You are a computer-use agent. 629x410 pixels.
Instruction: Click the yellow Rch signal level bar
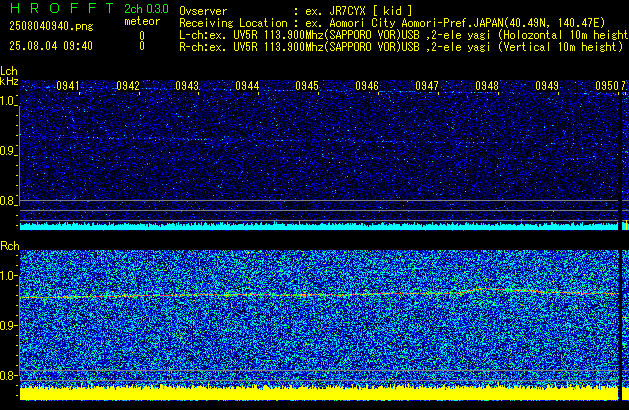tap(319, 393)
